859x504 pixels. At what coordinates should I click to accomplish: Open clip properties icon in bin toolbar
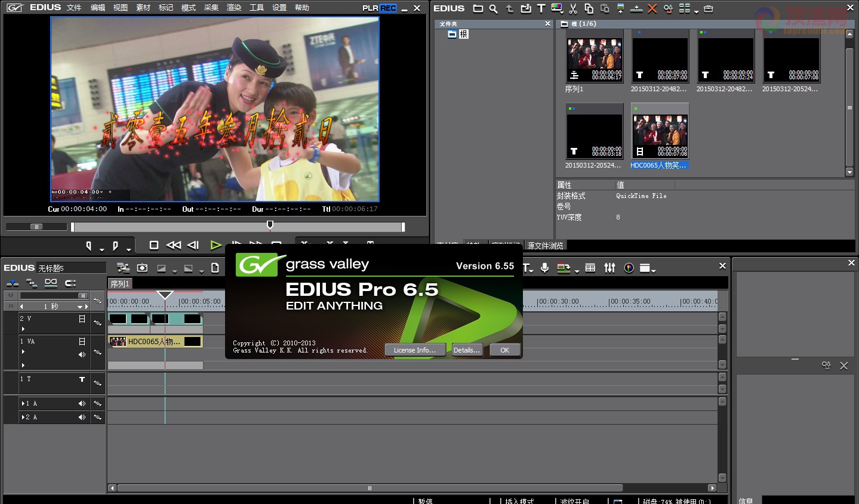point(668,8)
